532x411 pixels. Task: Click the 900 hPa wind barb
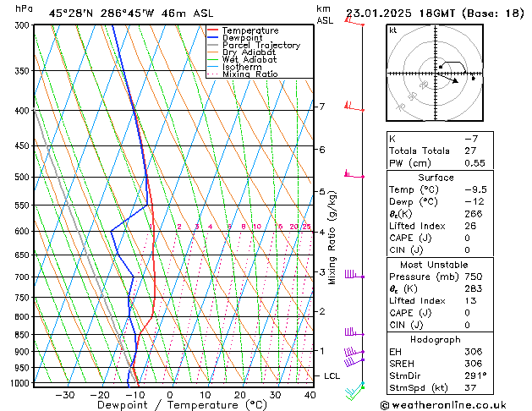point(354,352)
